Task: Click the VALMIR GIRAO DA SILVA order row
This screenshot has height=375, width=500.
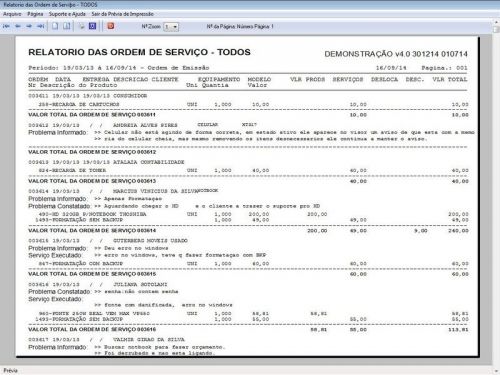Action: point(106,340)
